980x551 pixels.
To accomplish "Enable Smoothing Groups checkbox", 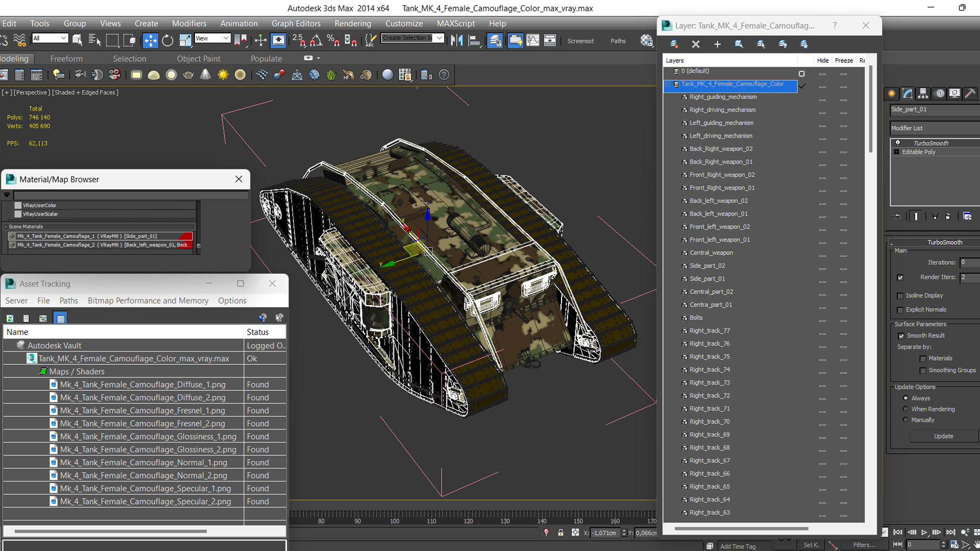I will tap(922, 371).
